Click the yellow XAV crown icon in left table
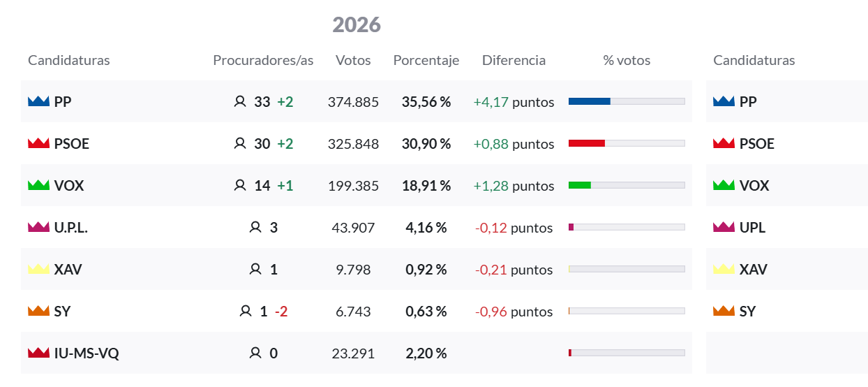The width and height of the screenshot is (868, 387). 38,269
